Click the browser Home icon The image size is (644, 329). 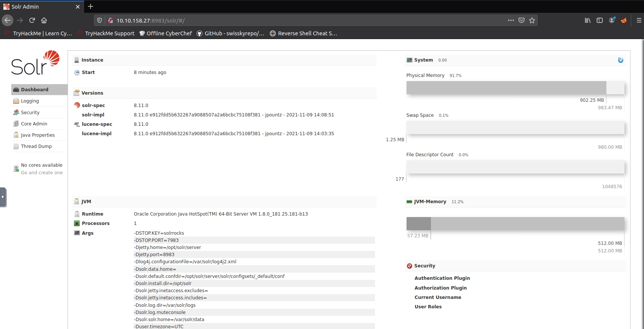tap(44, 20)
